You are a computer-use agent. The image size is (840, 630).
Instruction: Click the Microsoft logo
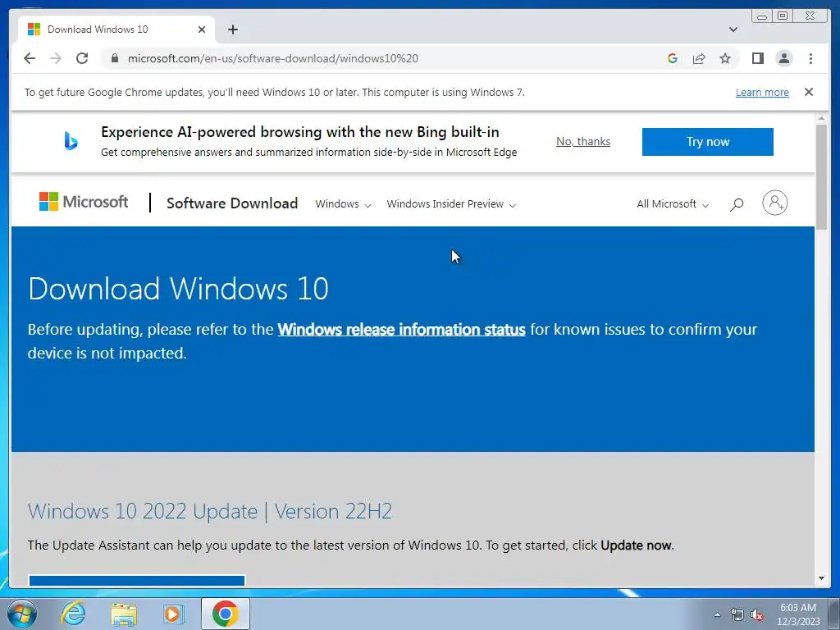pos(84,202)
